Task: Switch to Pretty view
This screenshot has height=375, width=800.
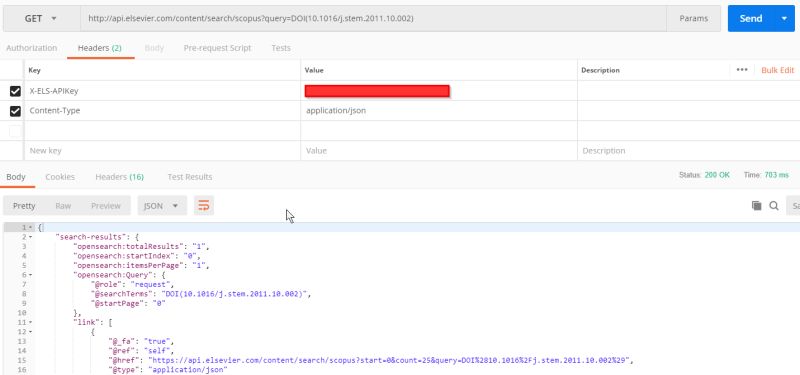Action: tap(24, 206)
